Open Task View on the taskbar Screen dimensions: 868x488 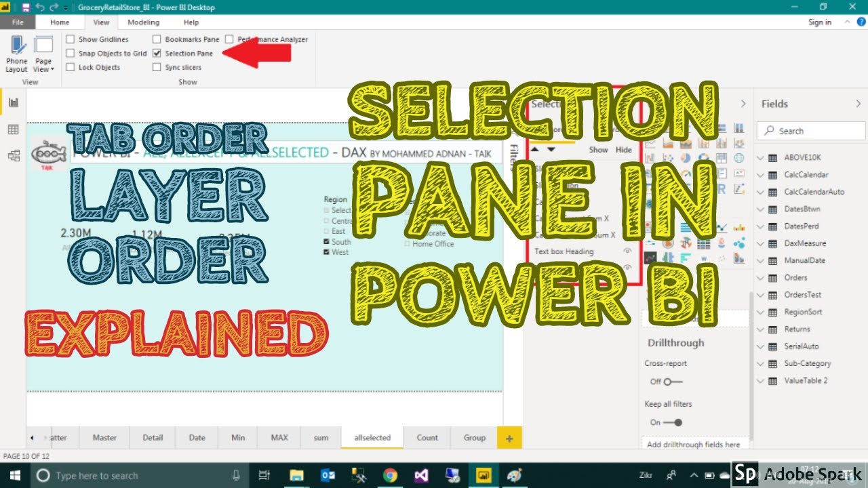pyautogui.click(x=265, y=475)
